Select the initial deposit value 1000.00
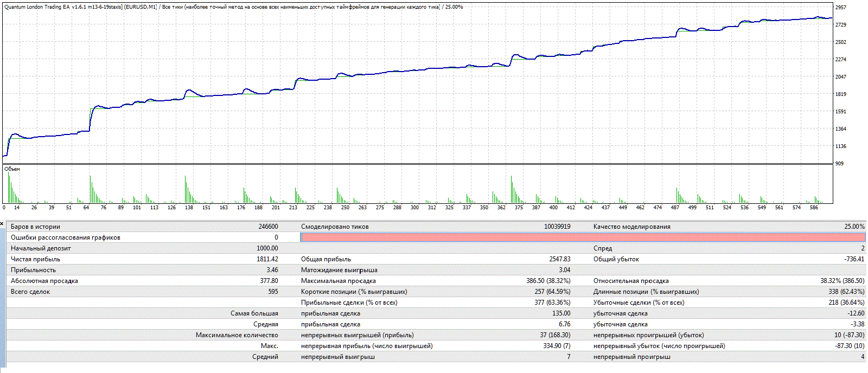868x373 pixels. point(267,248)
